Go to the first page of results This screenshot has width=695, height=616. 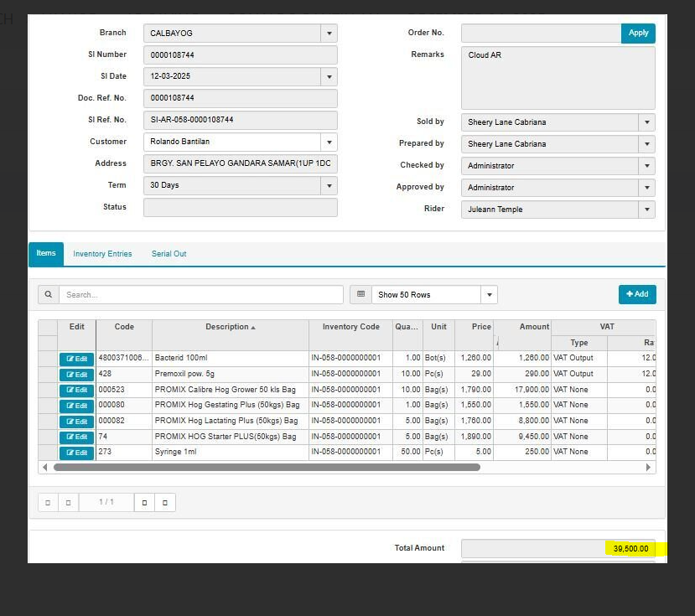48,503
